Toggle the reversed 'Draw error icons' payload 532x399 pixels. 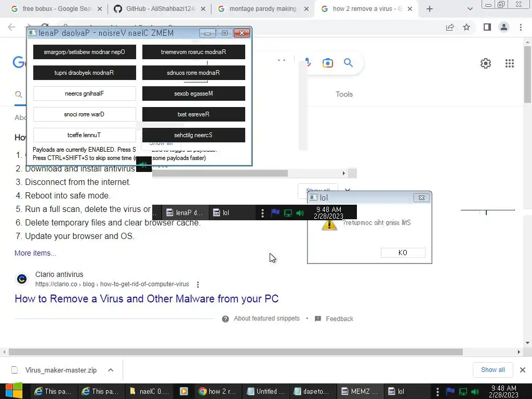point(85,114)
